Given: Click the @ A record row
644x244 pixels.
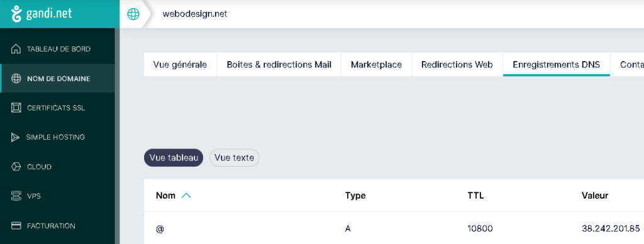Looking at the screenshot, I should click(x=394, y=228).
